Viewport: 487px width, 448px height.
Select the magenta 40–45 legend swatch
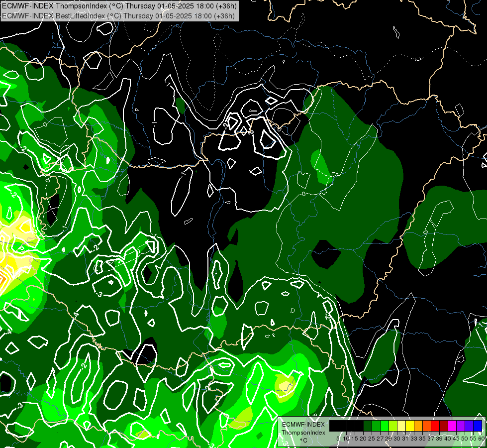pyautogui.click(x=452, y=426)
